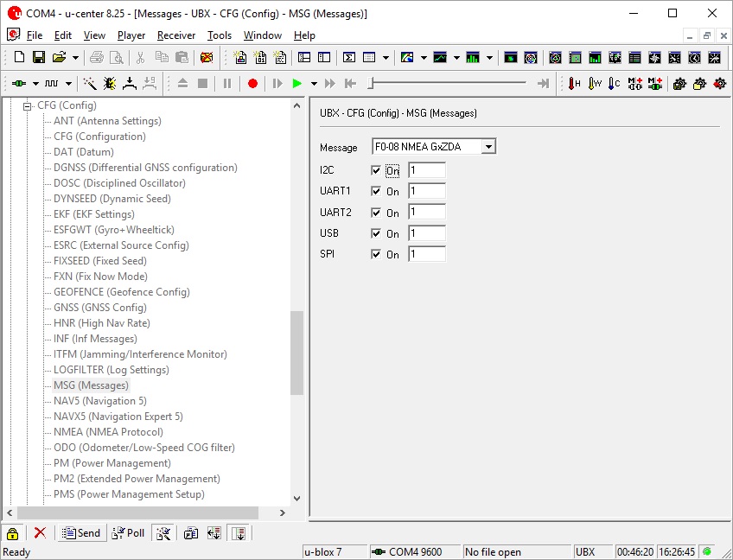Viewport: 733px width, 560px height.
Task: Open the Window menu
Action: 263,35
